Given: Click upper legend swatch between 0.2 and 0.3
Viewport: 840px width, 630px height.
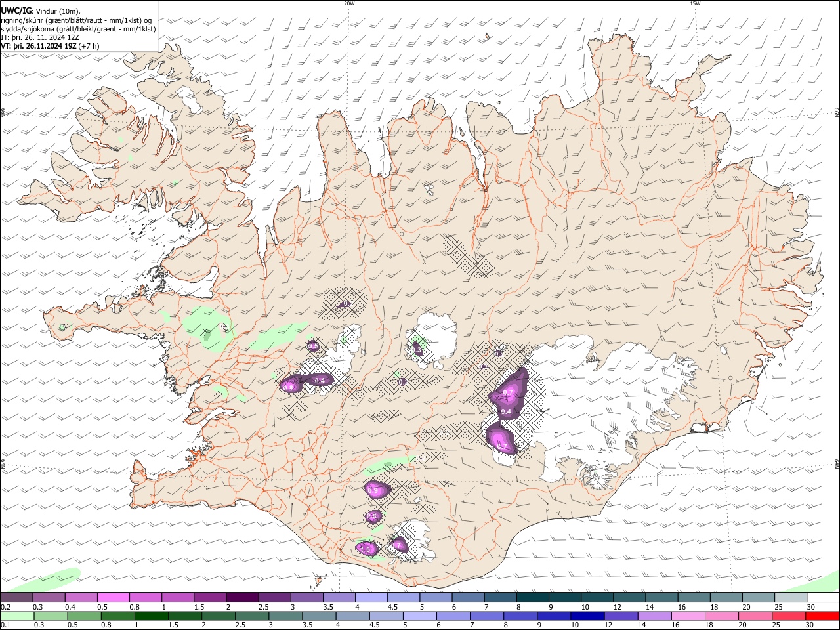Looking at the screenshot, I should 16,598.
